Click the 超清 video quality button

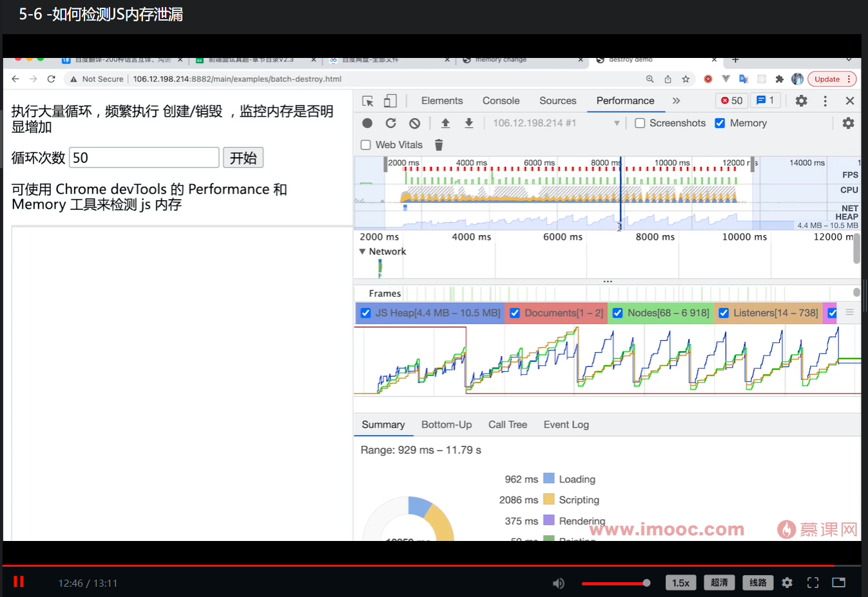[x=719, y=583]
